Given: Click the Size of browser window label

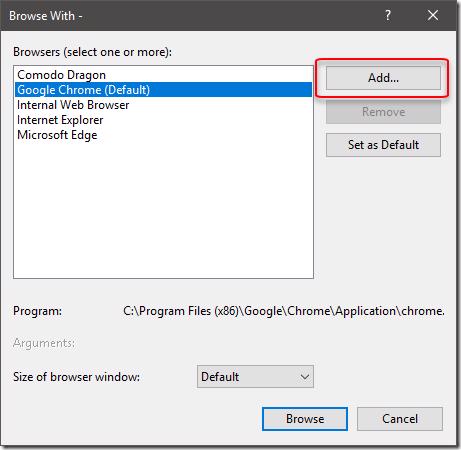Looking at the screenshot, I should point(76,377).
